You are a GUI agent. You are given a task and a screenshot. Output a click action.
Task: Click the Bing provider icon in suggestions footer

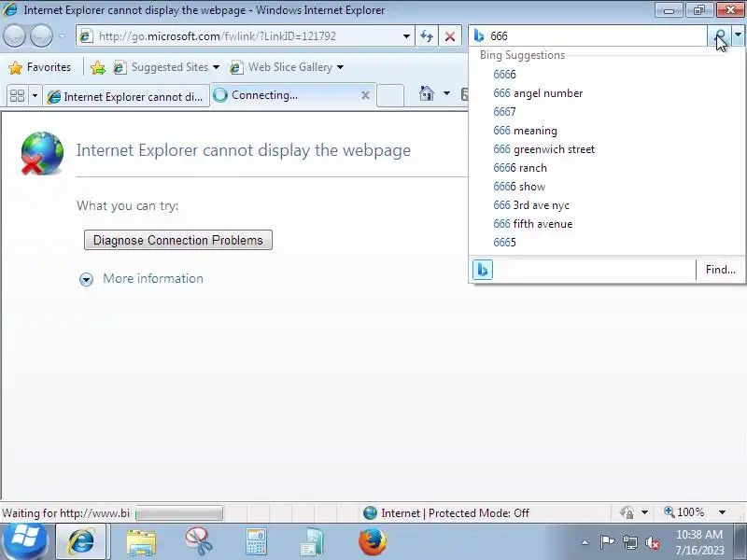pyautogui.click(x=482, y=270)
